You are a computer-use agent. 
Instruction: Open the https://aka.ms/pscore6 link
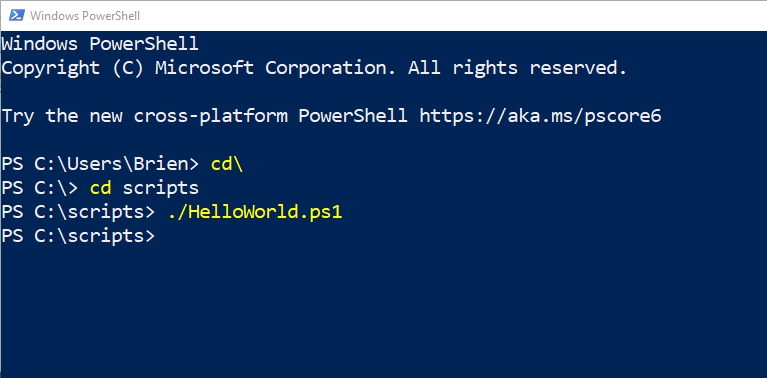click(541, 116)
